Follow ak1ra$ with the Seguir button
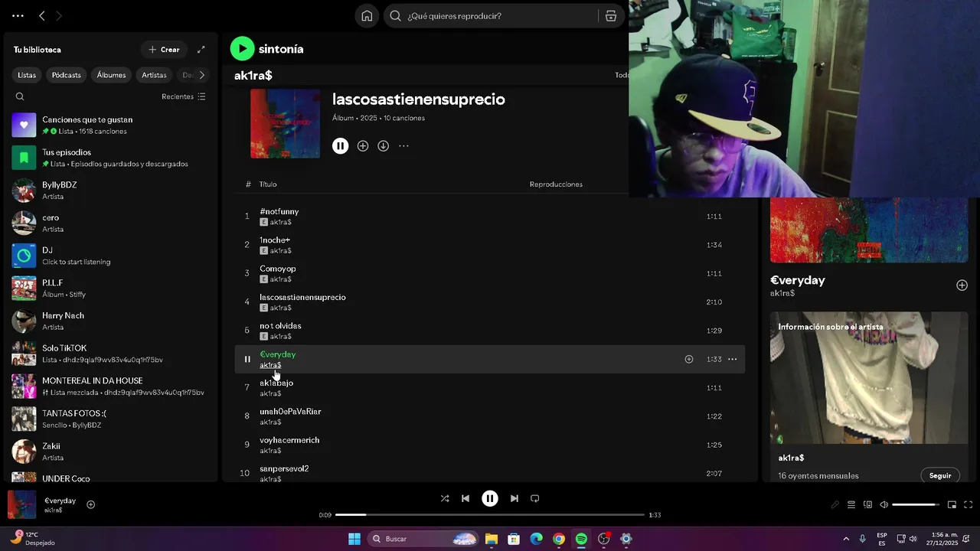The image size is (980, 551). (x=940, y=476)
